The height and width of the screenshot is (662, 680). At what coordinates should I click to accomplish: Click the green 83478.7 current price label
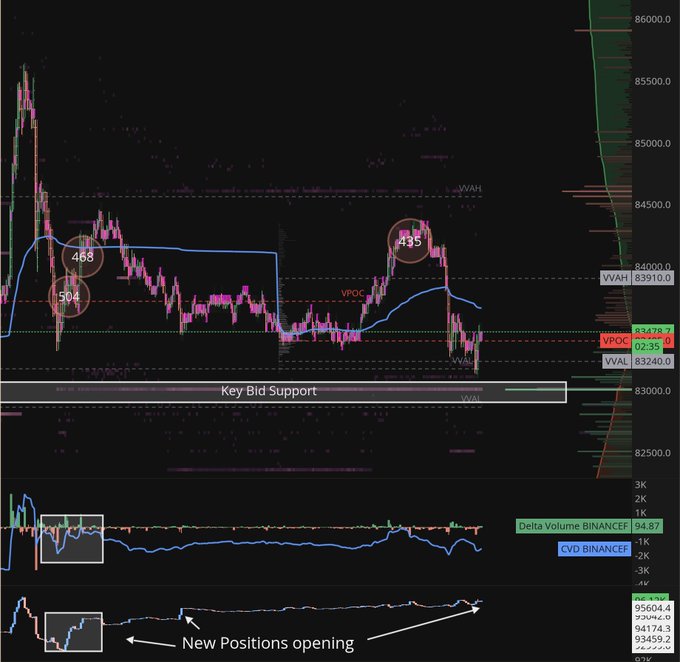(x=653, y=330)
